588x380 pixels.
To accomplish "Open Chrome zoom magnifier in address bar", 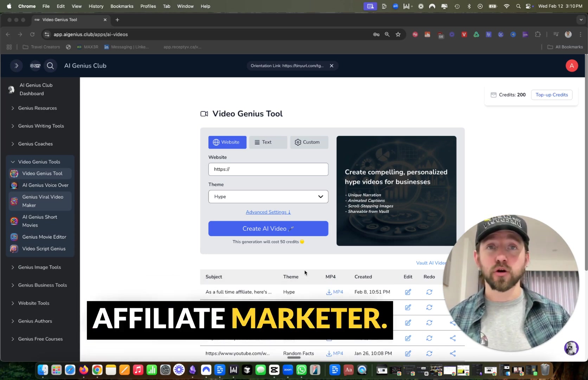I will pos(387,34).
